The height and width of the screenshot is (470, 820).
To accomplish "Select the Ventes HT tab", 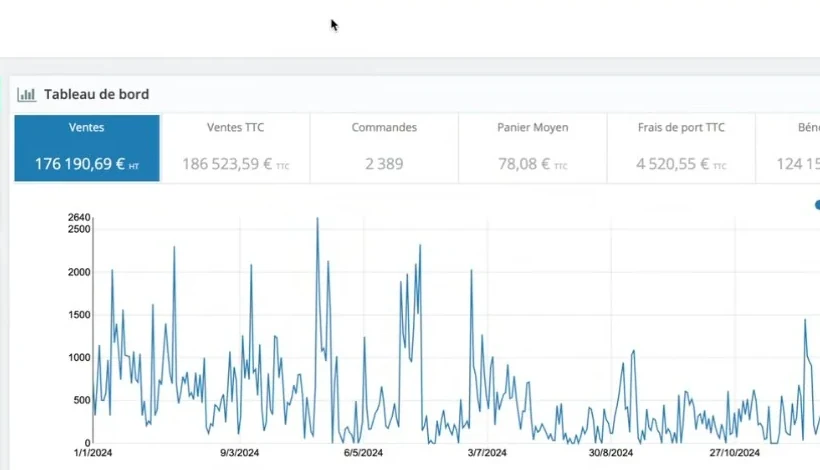I will pos(87,148).
